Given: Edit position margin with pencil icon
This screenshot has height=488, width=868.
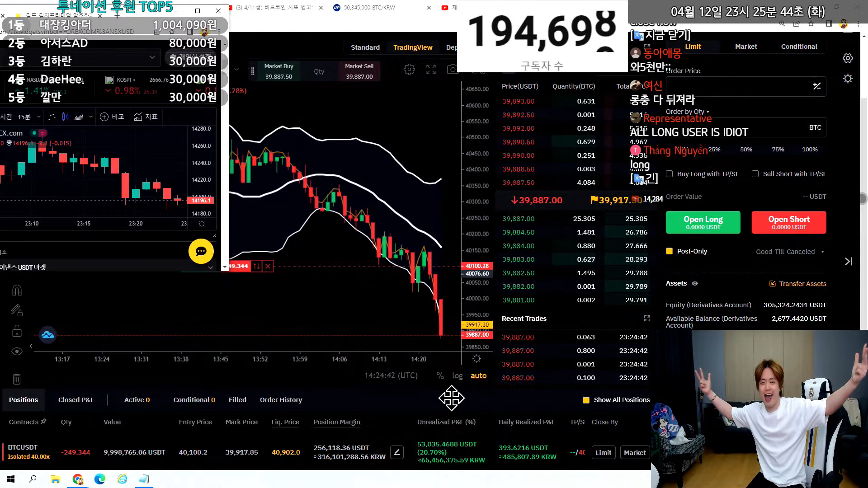Looking at the screenshot, I should coord(397,452).
